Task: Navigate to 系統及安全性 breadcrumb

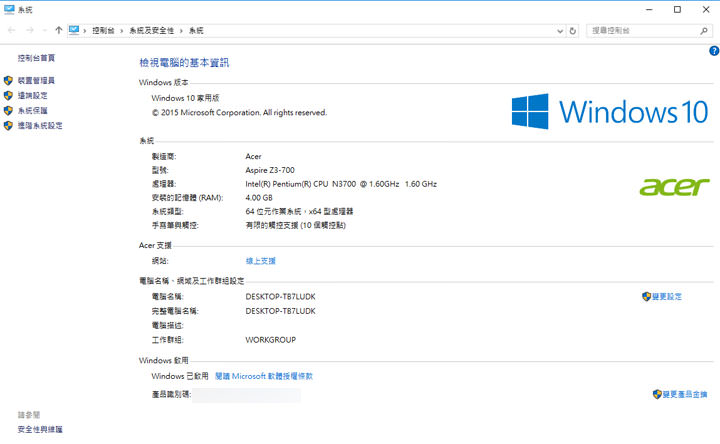Action: [x=152, y=30]
